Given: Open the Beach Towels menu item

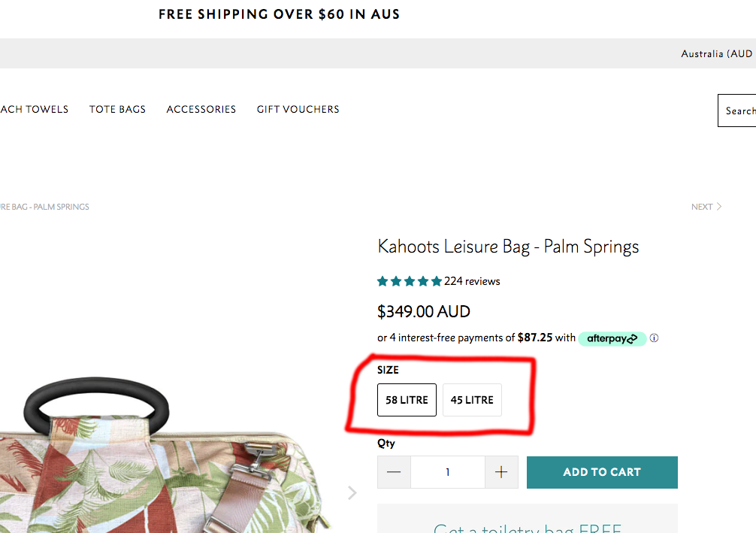Looking at the screenshot, I should point(34,110).
